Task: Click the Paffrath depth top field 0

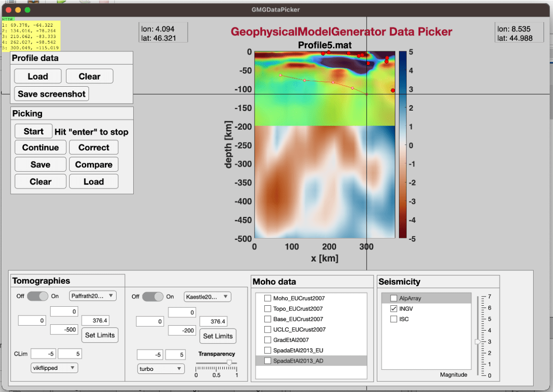Action: [x=64, y=311]
